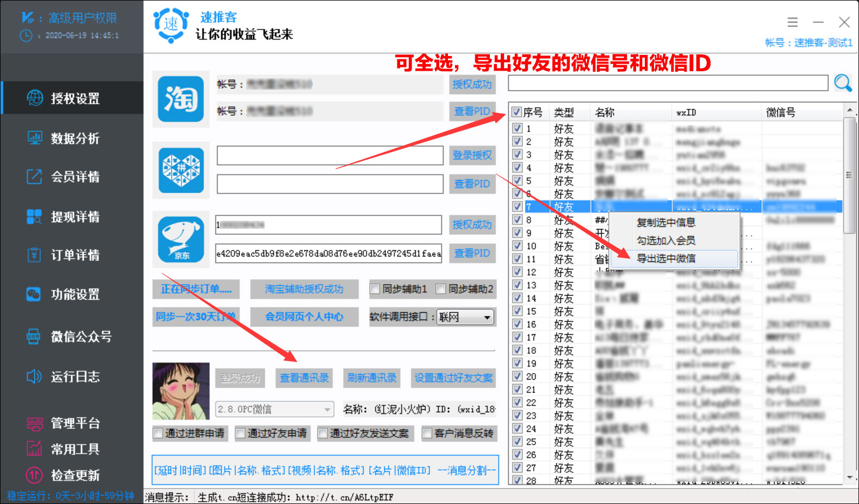The height and width of the screenshot is (504, 859).
Task: Enable the 客户消息反转 checkbox
Action: click(427, 433)
